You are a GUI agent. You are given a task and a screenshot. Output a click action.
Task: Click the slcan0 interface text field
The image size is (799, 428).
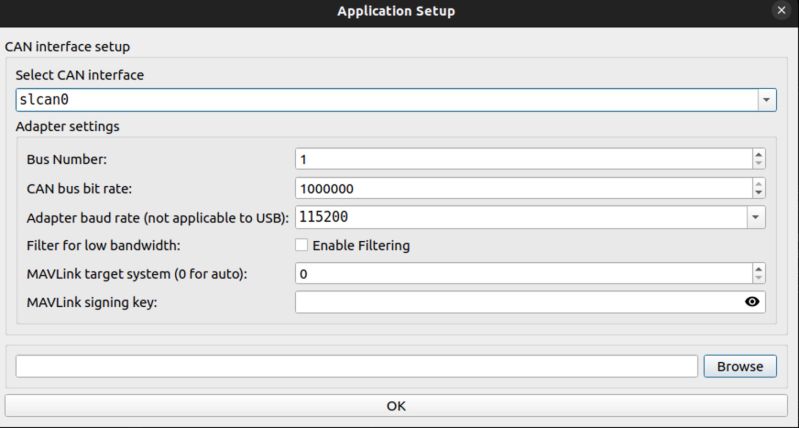(387, 100)
